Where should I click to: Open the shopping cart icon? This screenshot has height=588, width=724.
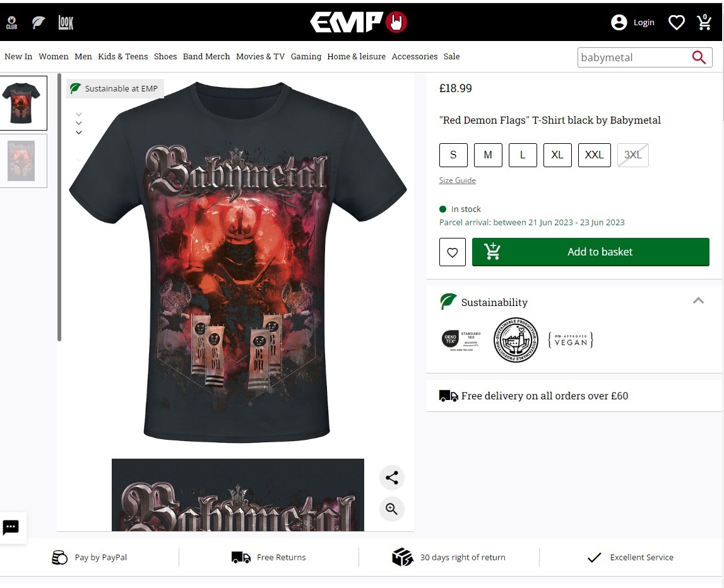704,21
